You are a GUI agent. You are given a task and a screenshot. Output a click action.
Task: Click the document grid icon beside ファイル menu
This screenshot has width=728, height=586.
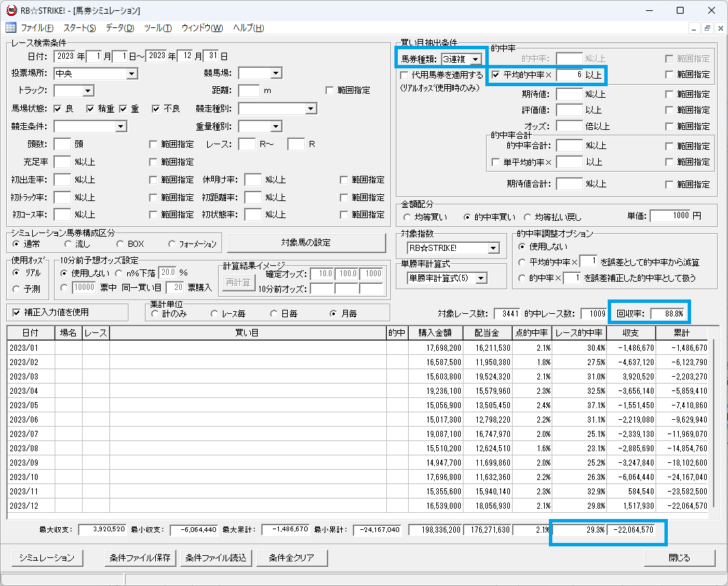11,27
